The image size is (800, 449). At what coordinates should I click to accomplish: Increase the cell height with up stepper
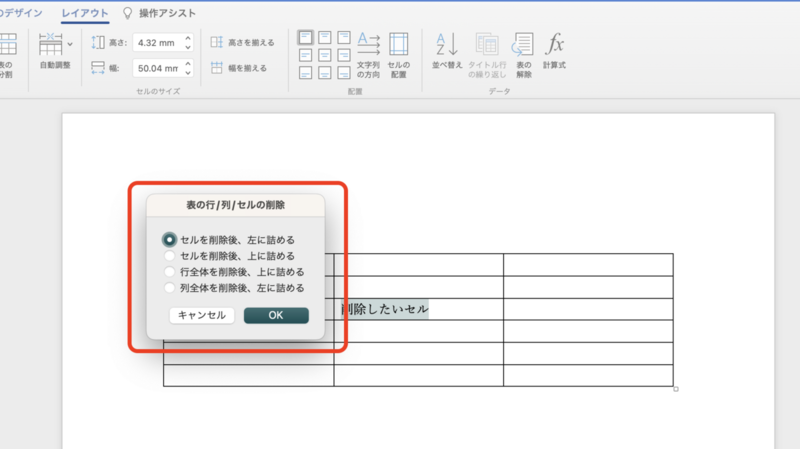click(188, 38)
